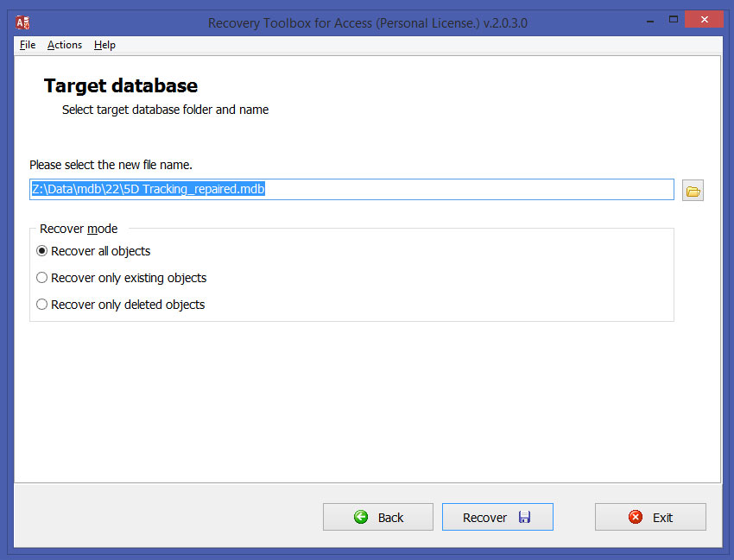
Task: Start recovery with Recover button
Action: click(x=497, y=517)
